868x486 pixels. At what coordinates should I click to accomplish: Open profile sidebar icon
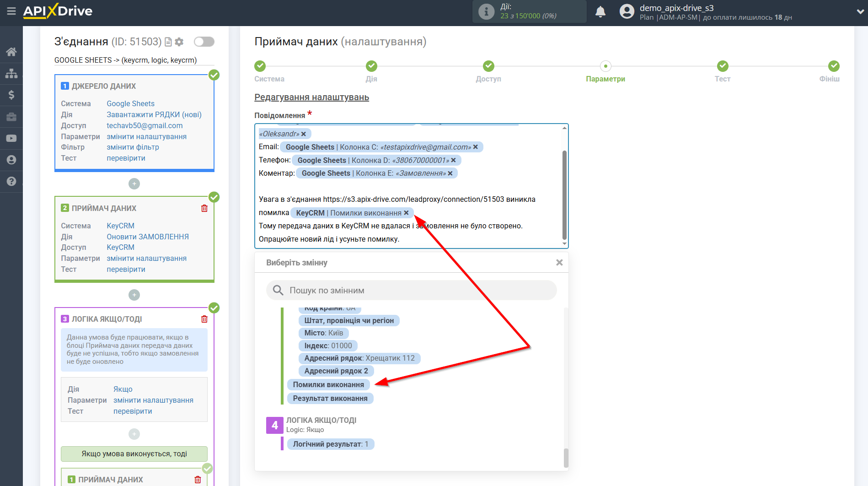coord(11,160)
